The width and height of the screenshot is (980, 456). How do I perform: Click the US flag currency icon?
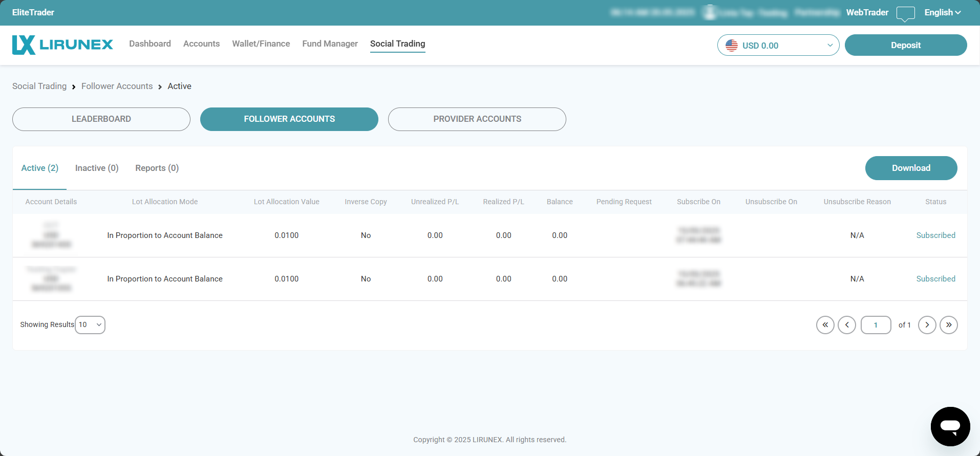click(731, 46)
